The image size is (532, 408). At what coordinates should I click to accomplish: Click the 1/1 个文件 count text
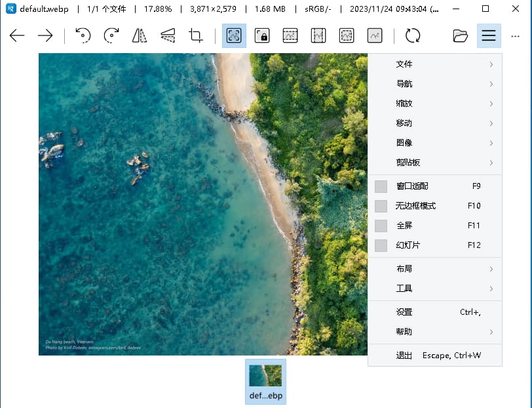click(107, 9)
